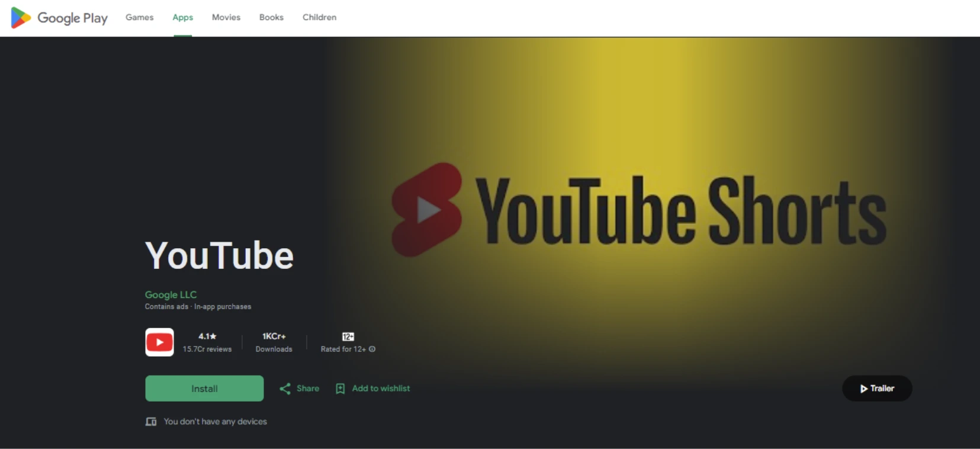Screen dimensions: 980x449
Task: Go to the Books tab
Action: click(271, 17)
